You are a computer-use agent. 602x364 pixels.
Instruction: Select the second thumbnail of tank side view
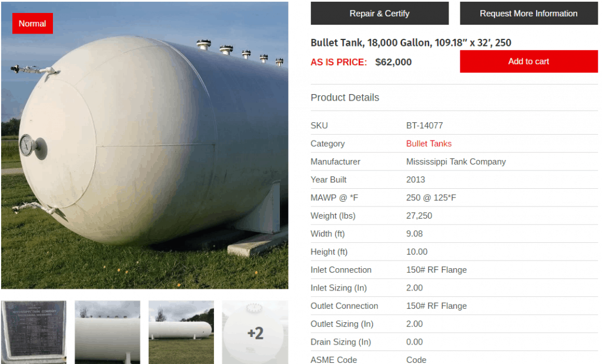[108, 332]
